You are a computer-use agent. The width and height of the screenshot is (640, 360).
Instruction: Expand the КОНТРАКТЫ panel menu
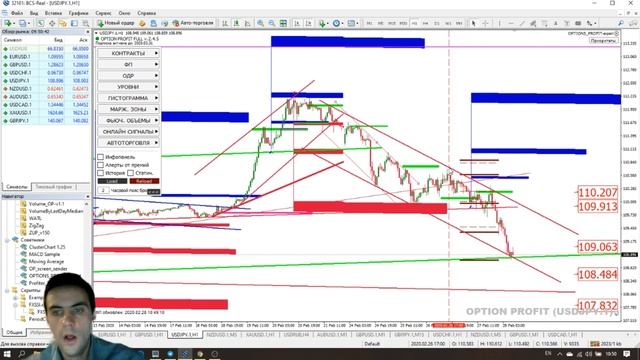(129, 53)
